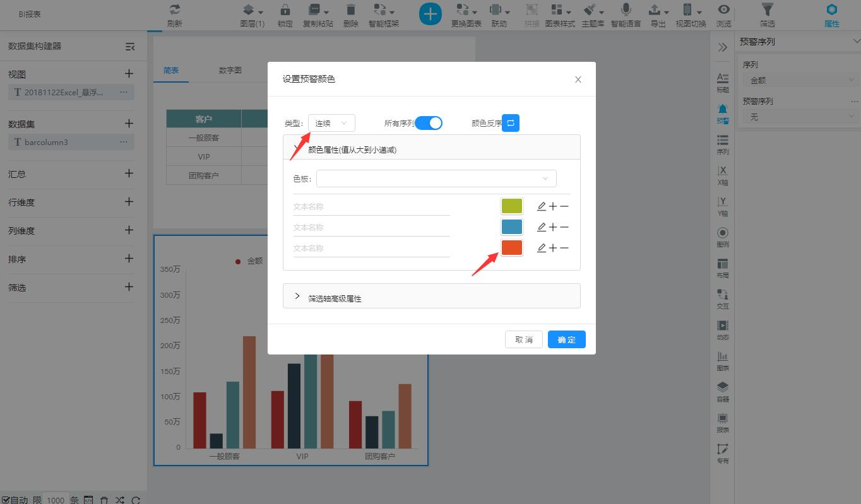
Task: Collapse the 预警序列 panel header chevron
Action: coord(856,42)
